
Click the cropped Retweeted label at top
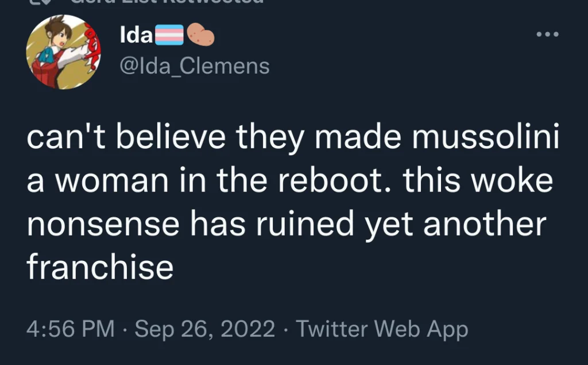point(167,2)
